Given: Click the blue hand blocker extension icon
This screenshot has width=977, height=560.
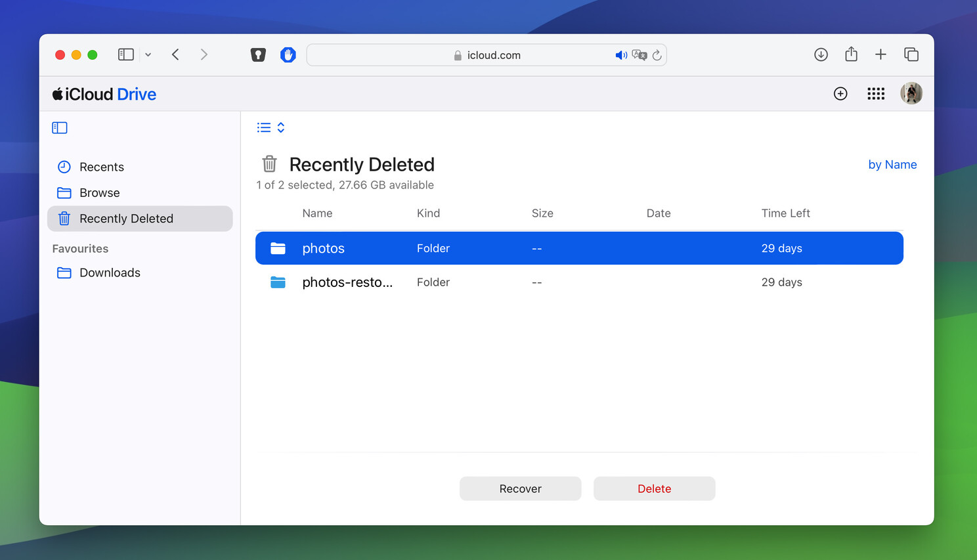Looking at the screenshot, I should [288, 55].
